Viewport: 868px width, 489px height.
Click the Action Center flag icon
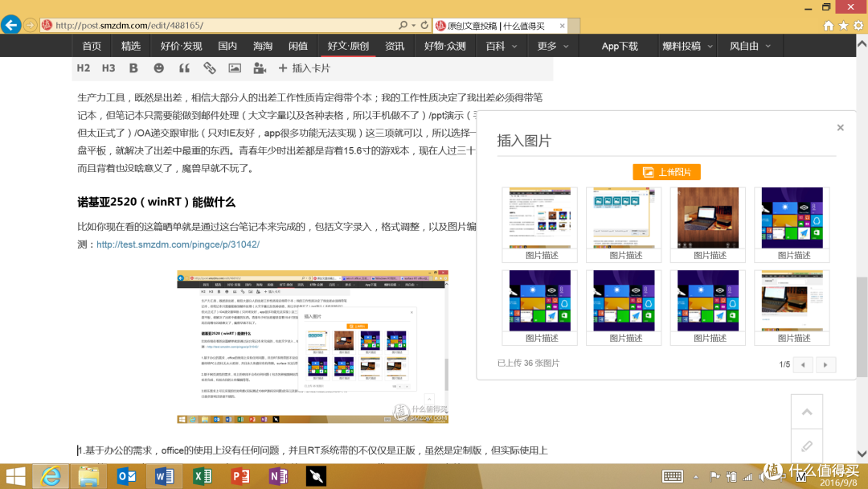click(x=714, y=476)
